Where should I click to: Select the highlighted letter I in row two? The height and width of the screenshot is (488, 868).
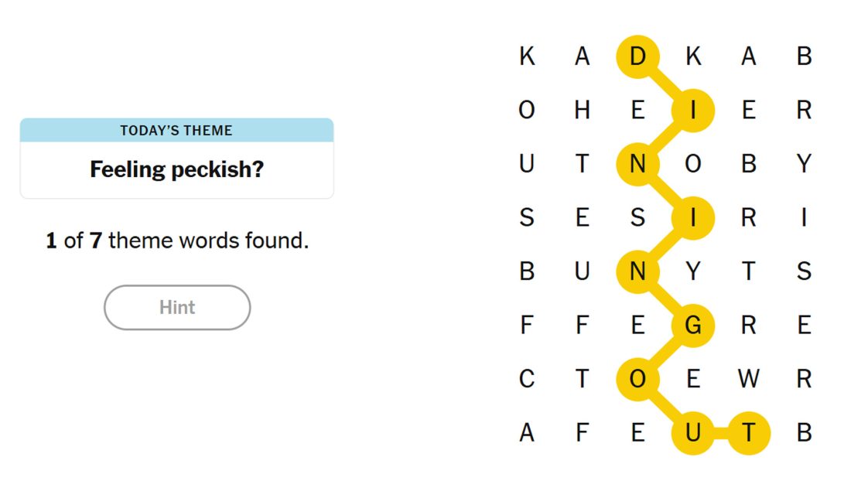(x=693, y=109)
